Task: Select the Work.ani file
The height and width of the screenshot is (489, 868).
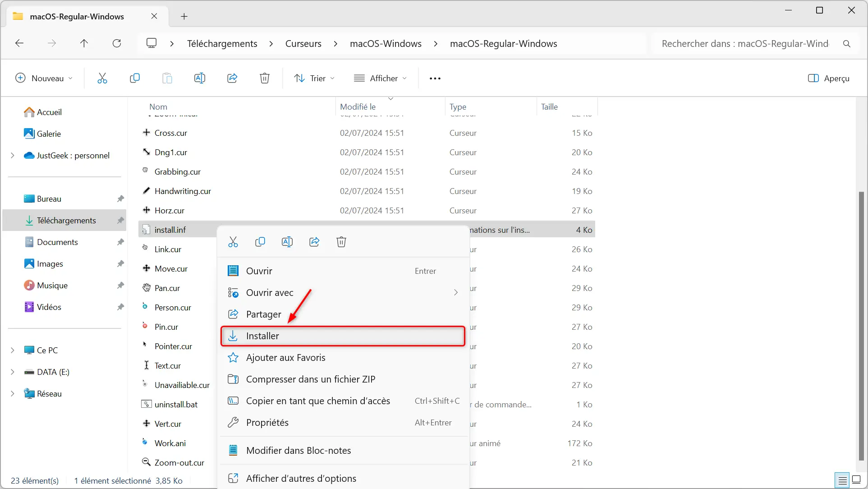Action: click(x=170, y=443)
